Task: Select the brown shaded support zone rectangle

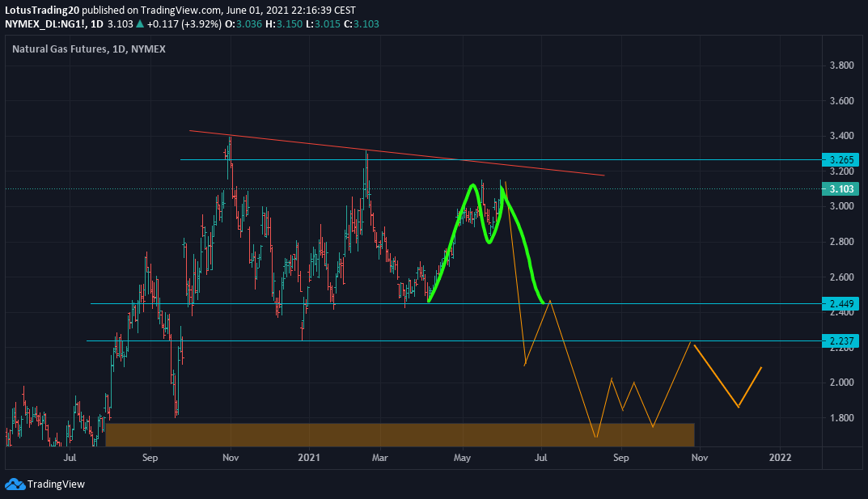Action: coord(400,435)
